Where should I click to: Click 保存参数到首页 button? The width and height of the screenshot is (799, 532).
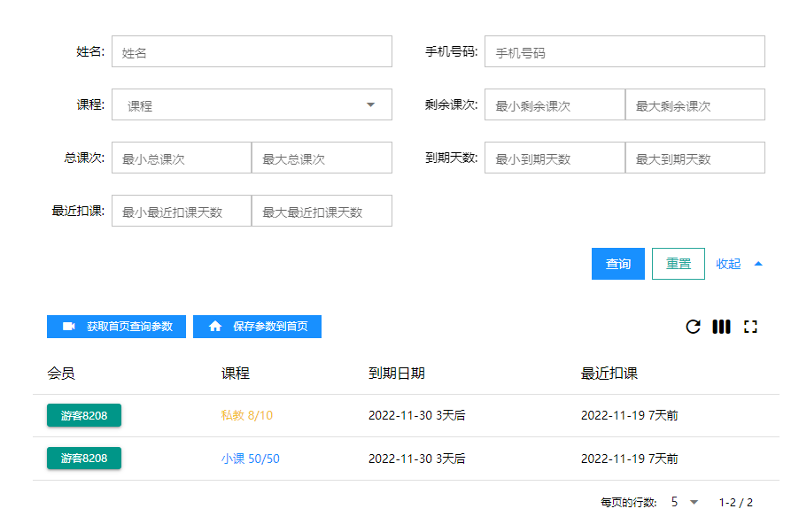click(257, 327)
